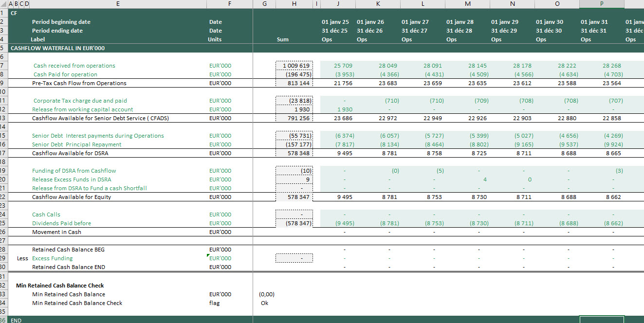This screenshot has height=323, width=644.
Task: Click sum cell 791 256
Action: [294, 118]
